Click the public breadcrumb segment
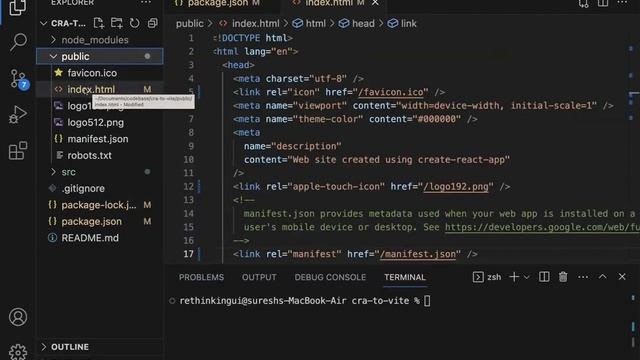The image size is (640, 360). (189, 24)
